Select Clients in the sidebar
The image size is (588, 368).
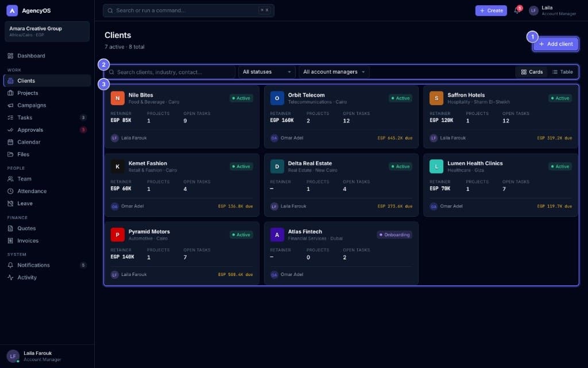click(47, 80)
